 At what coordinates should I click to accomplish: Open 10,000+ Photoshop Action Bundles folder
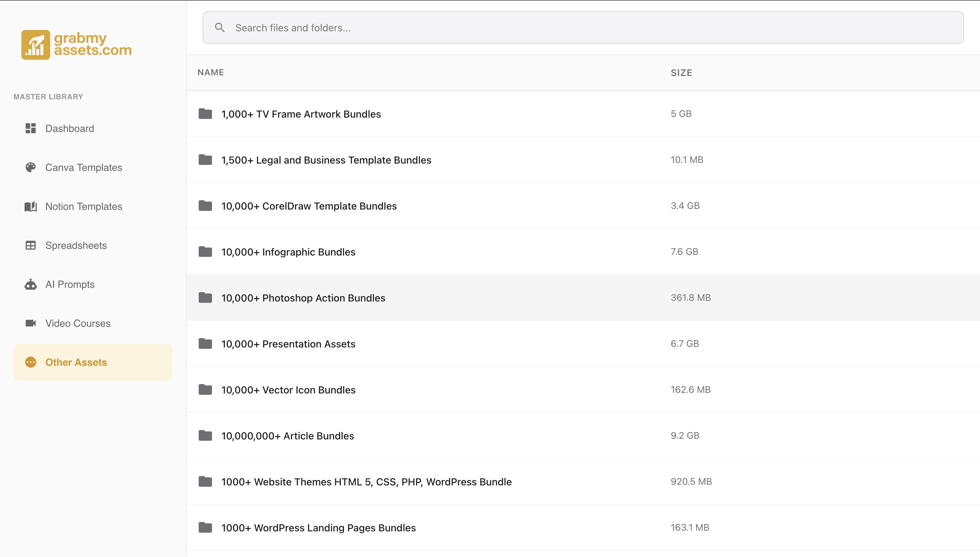click(x=303, y=298)
